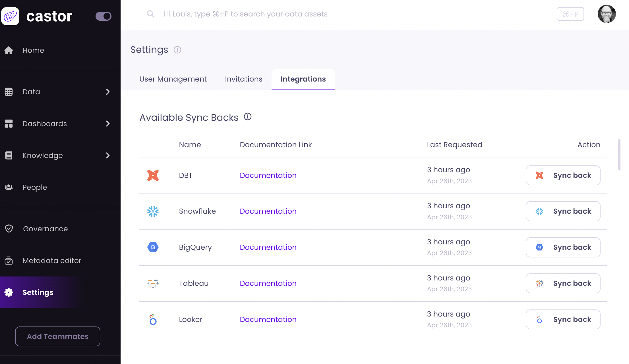Open People via its sidebar icon
Image resolution: width=629 pixels, height=364 pixels.
[9, 187]
